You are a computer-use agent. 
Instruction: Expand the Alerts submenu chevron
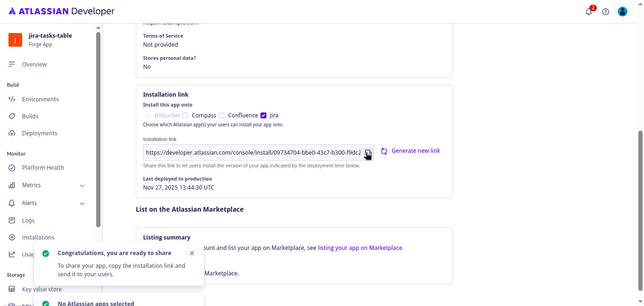point(82,204)
